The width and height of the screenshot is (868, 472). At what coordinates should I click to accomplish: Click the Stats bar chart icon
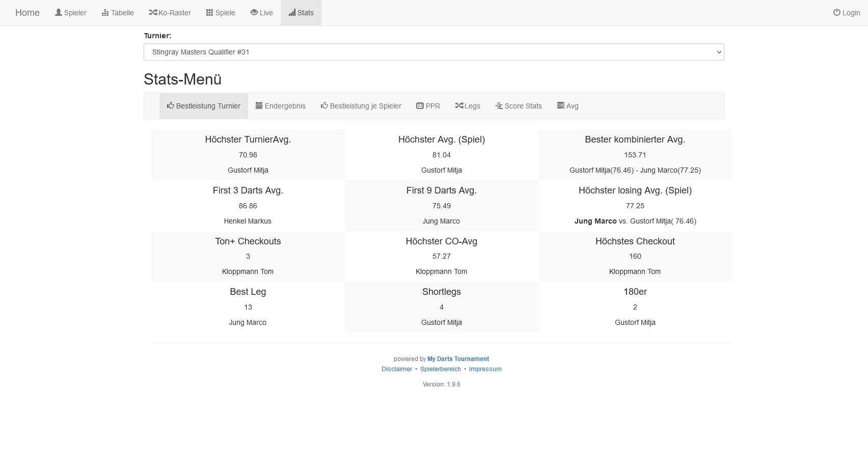point(292,12)
